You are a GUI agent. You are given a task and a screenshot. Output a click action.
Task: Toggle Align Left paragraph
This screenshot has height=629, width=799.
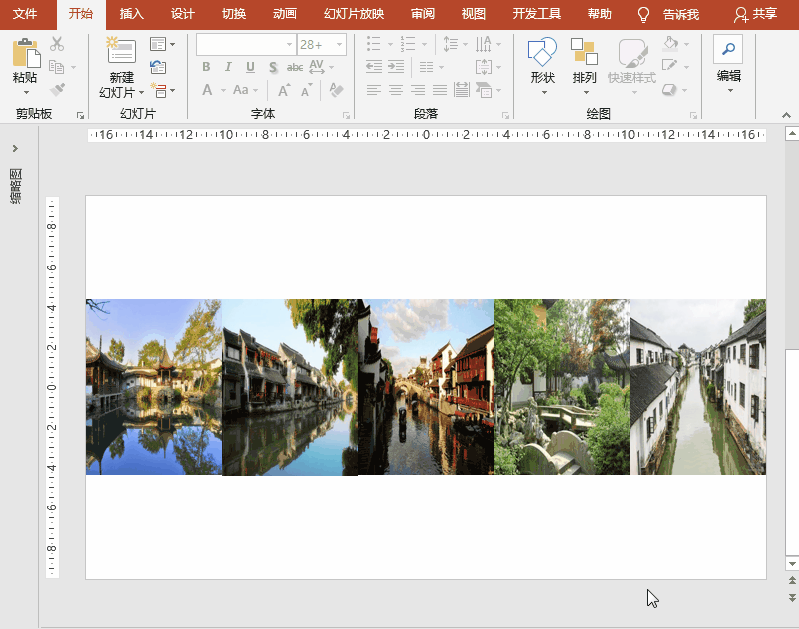(x=374, y=91)
